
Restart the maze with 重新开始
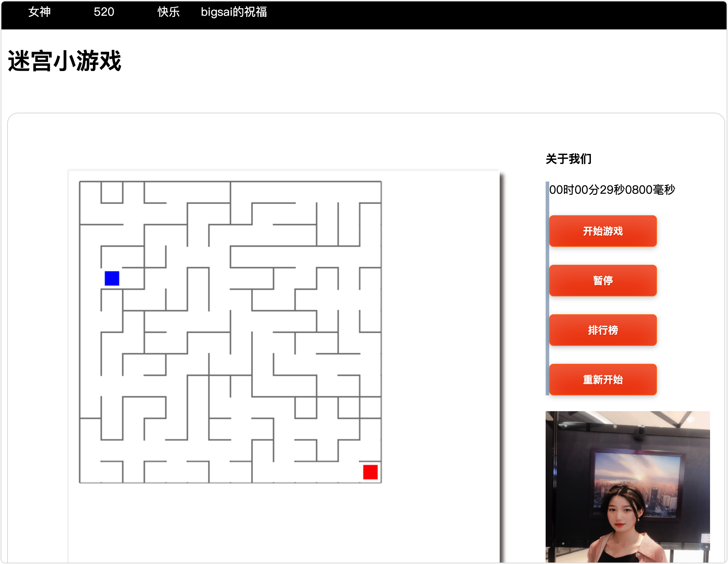[603, 379]
